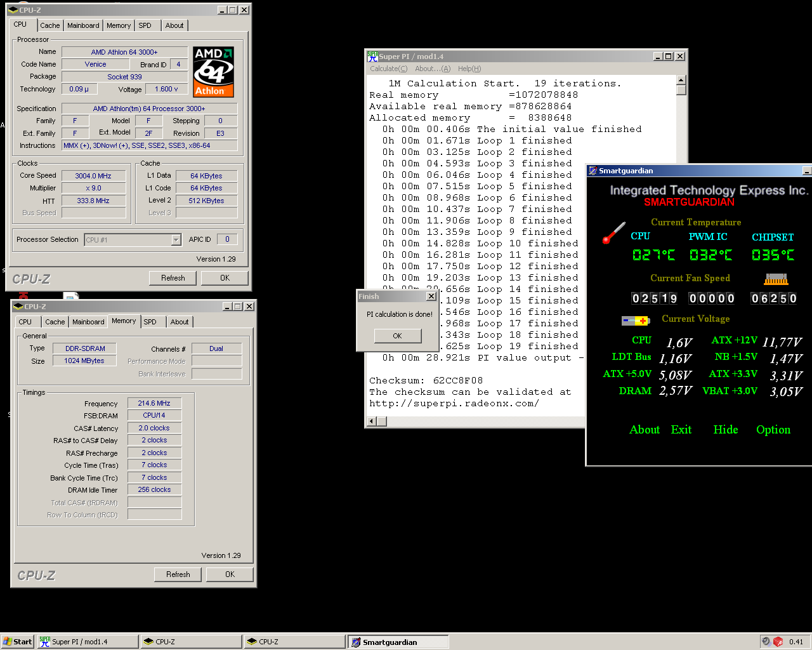The height and width of the screenshot is (650, 812).
Task: Switch to second CPU-Z taskbar button
Action: [294, 642]
